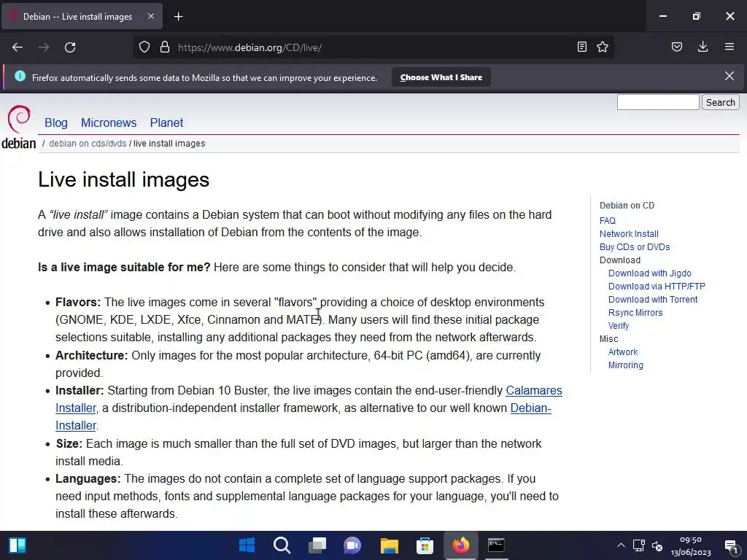This screenshot has height=560, width=747.
Task: Open Microsoft Store from taskbar
Action: click(x=425, y=545)
